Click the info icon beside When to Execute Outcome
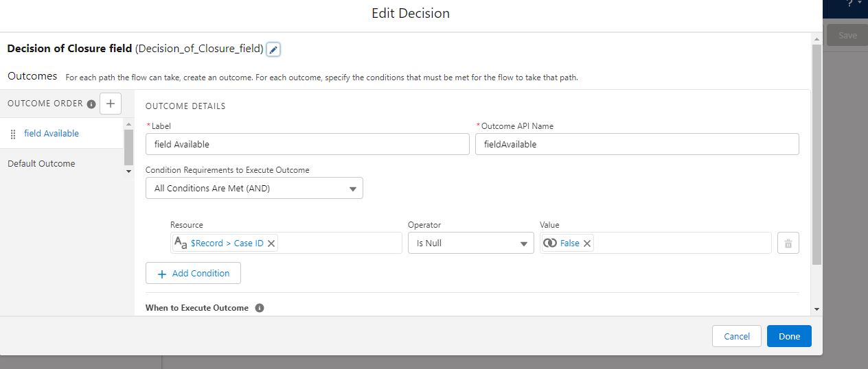This screenshot has height=369, width=868. coord(260,308)
